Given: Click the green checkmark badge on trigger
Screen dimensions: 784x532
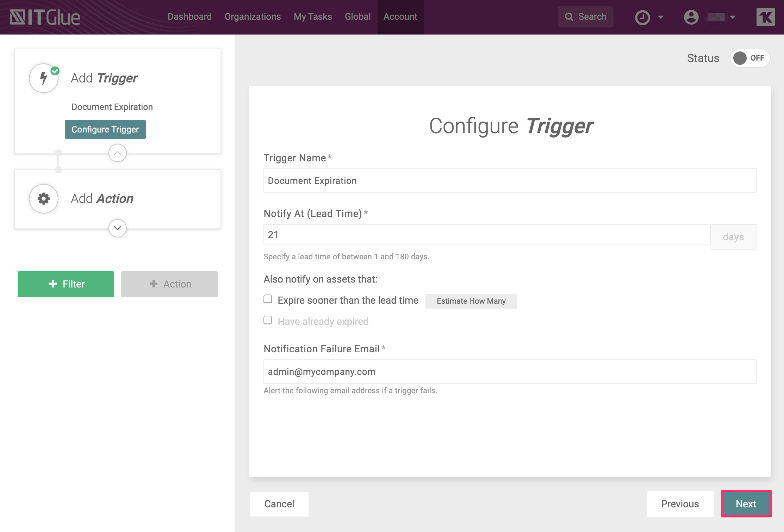Looking at the screenshot, I should pos(55,71).
